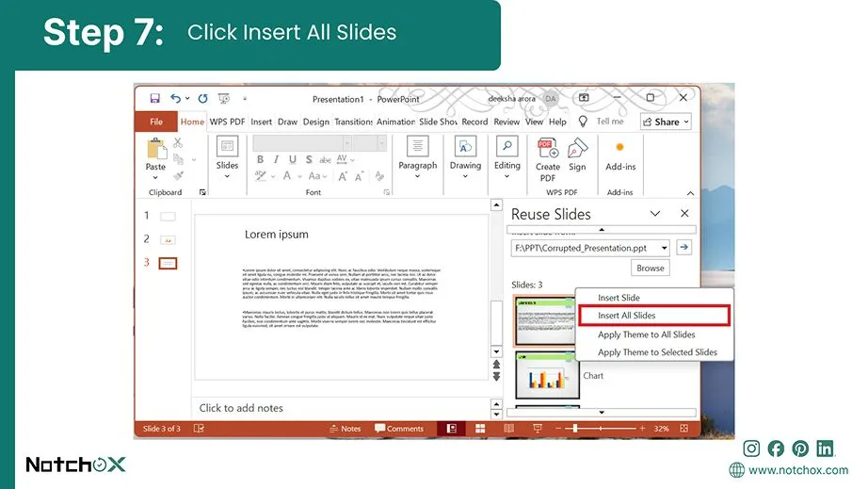Viewport: 868px width, 489px height.
Task: Start presentation from beginning icon
Action: (x=224, y=98)
